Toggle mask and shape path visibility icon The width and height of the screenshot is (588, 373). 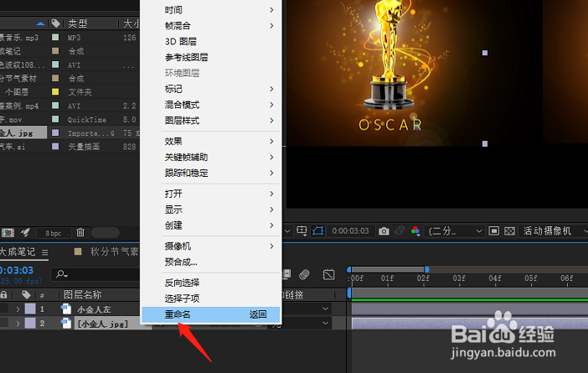[x=318, y=231]
